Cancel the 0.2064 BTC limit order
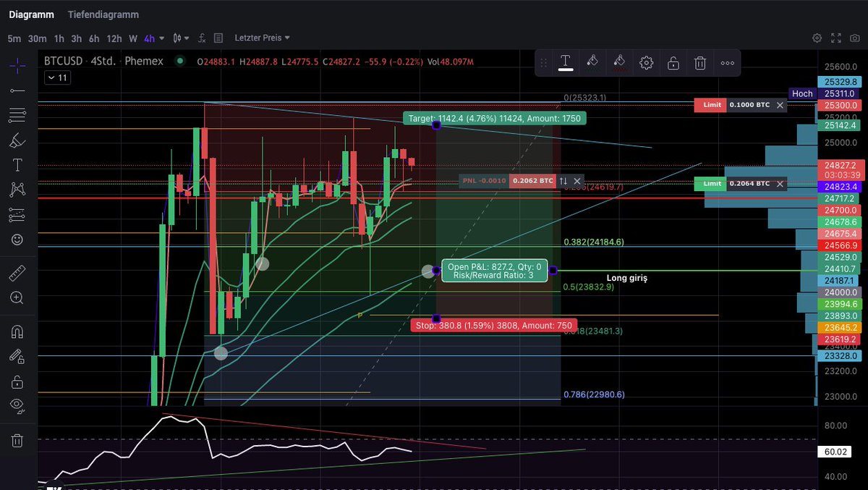This screenshot has height=490, width=868. click(780, 184)
